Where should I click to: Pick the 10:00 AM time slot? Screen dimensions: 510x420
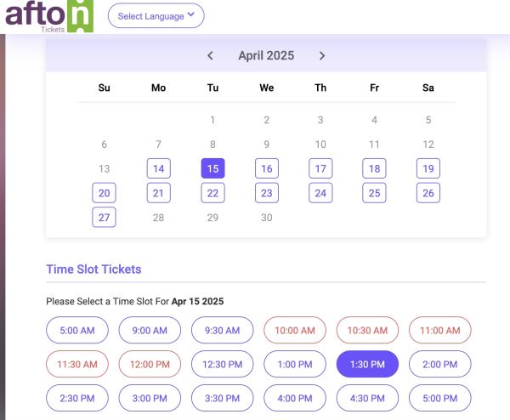pyautogui.click(x=295, y=330)
